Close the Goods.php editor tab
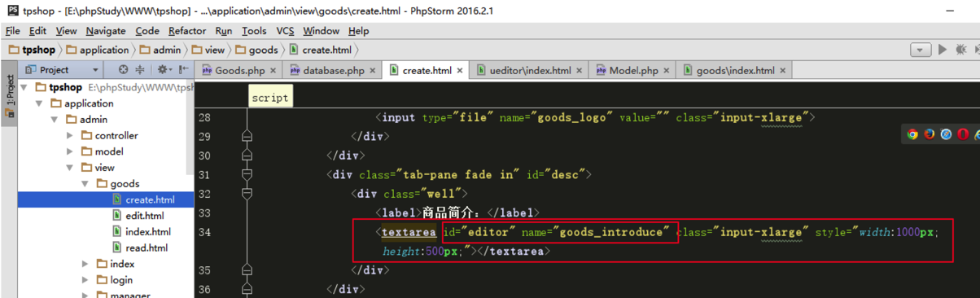 (273, 71)
